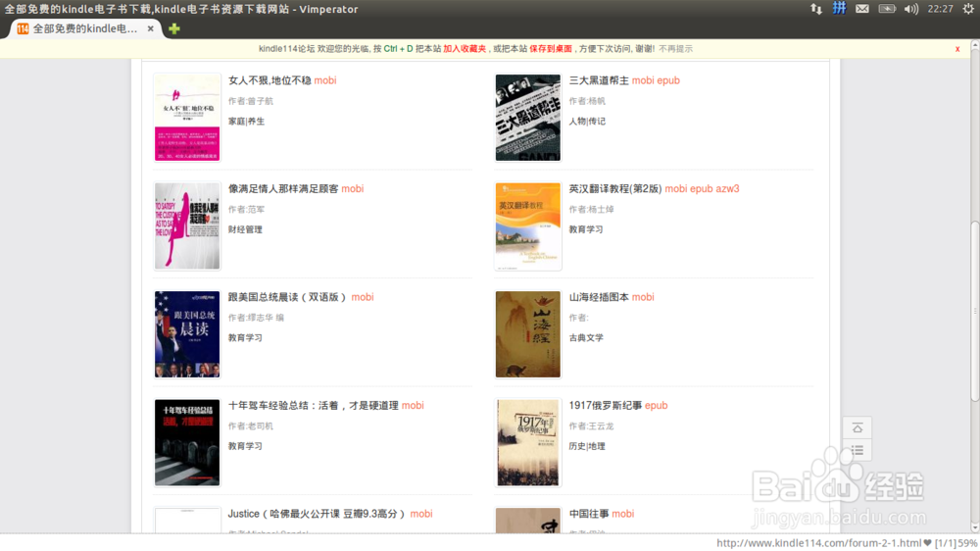This screenshot has width=980, height=551.
Task: Click author text 作者:缪志华 编
Action: 256,318
